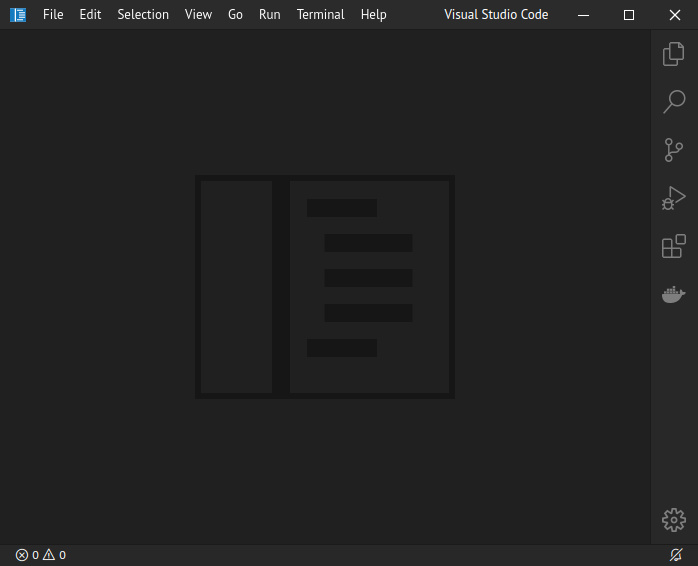This screenshot has height=566, width=698.
Task: Open the View menu
Action: click(x=198, y=15)
